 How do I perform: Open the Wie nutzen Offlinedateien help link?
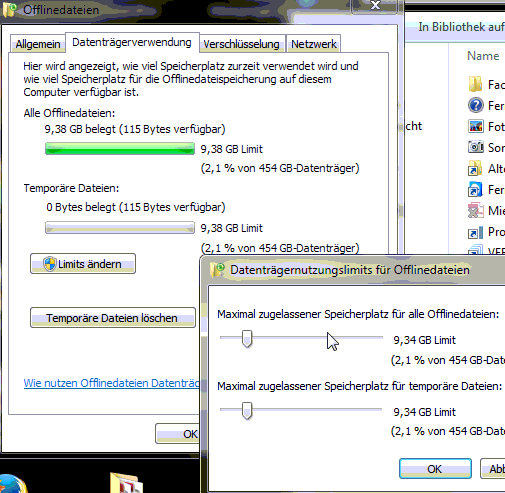point(111,383)
